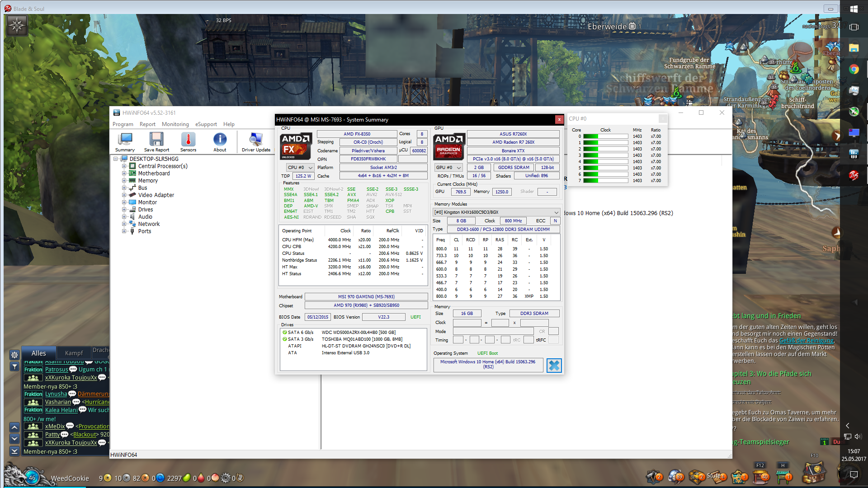Open the Sensors thermometer icon
Viewport: 868px width, 488px height.
[x=188, y=141]
